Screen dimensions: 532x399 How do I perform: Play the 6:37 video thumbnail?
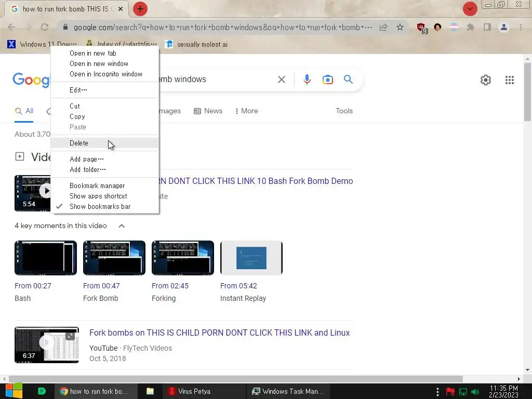47,345
